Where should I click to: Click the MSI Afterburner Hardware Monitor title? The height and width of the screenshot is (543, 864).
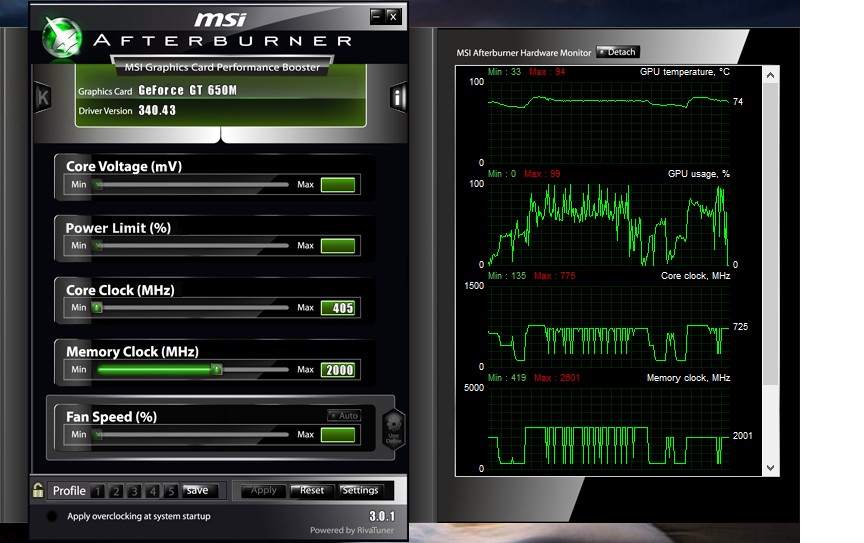pyautogui.click(x=523, y=53)
